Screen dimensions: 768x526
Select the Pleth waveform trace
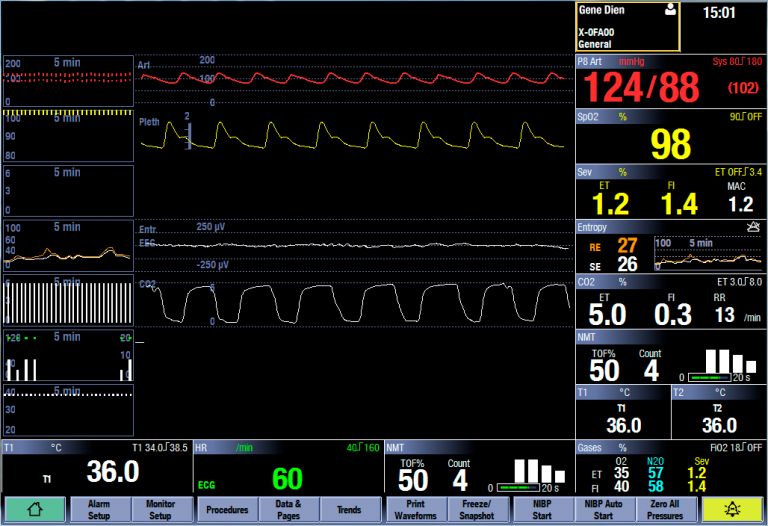354,135
